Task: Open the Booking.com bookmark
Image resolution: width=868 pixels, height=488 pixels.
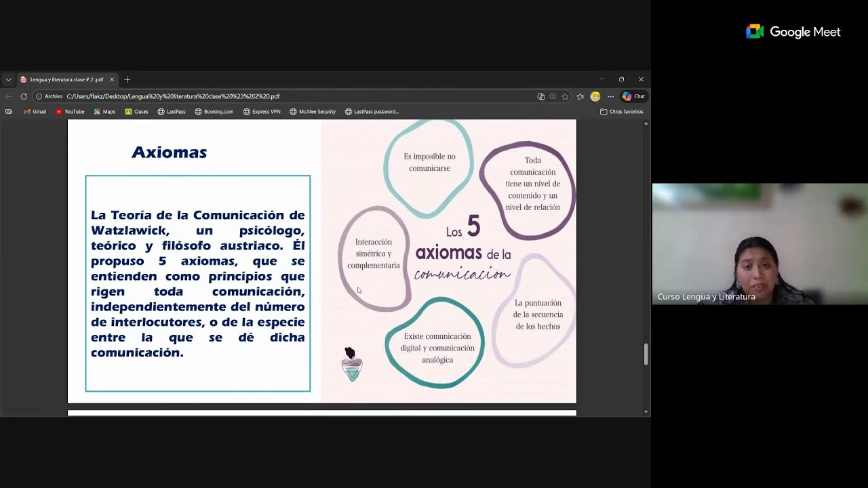Action: 214,112
